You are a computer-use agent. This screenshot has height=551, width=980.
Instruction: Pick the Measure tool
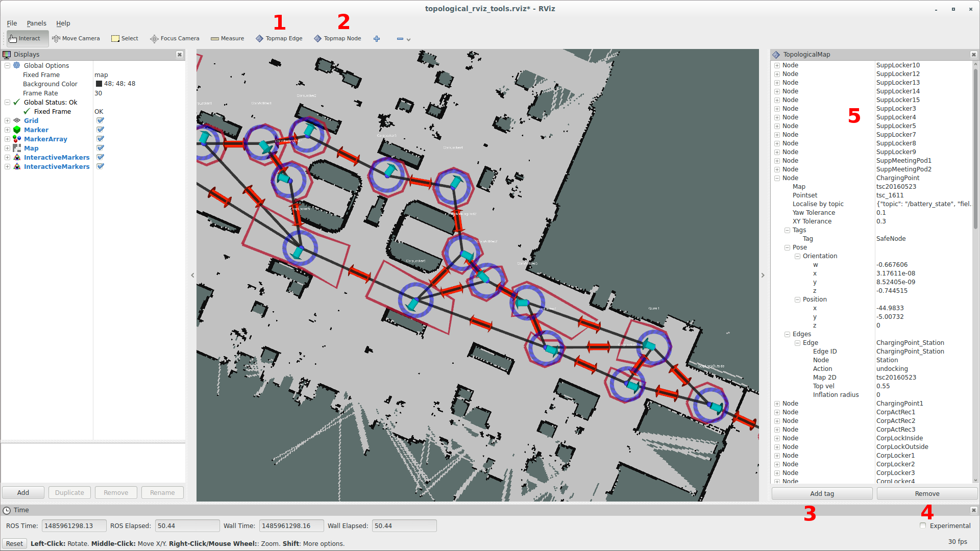coord(228,38)
